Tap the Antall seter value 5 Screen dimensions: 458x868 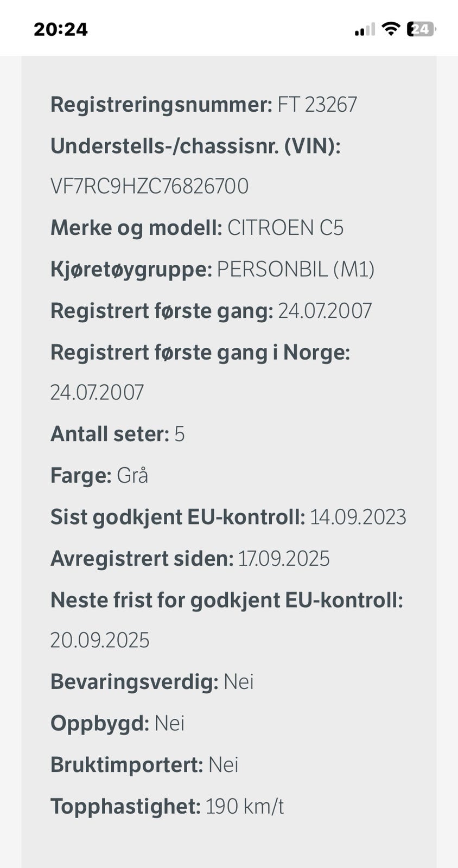180,434
